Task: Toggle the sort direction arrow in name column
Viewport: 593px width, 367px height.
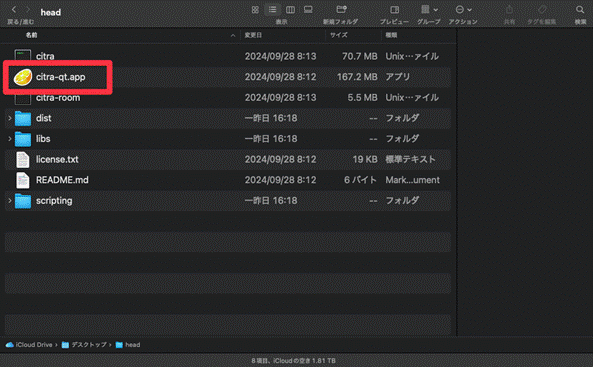Action: point(233,36)
